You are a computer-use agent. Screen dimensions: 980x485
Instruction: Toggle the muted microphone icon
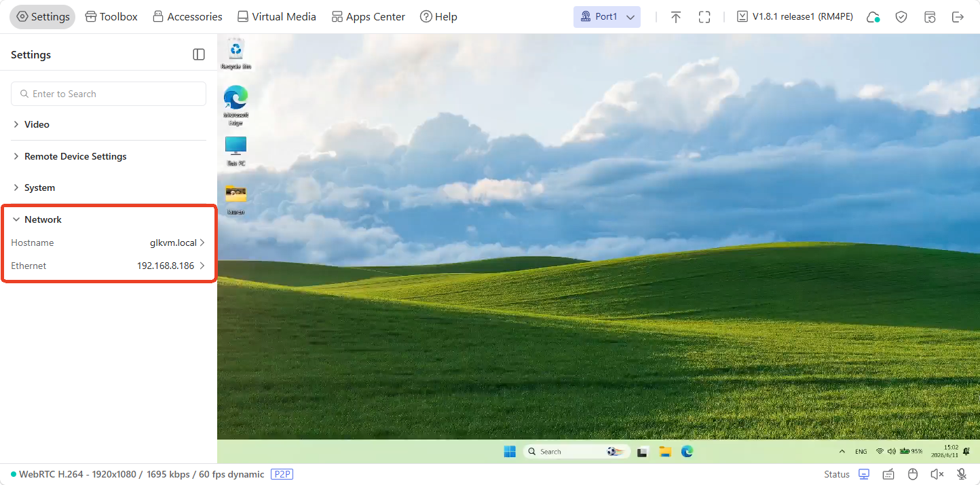pyautogui.click(x=962, y=474)
